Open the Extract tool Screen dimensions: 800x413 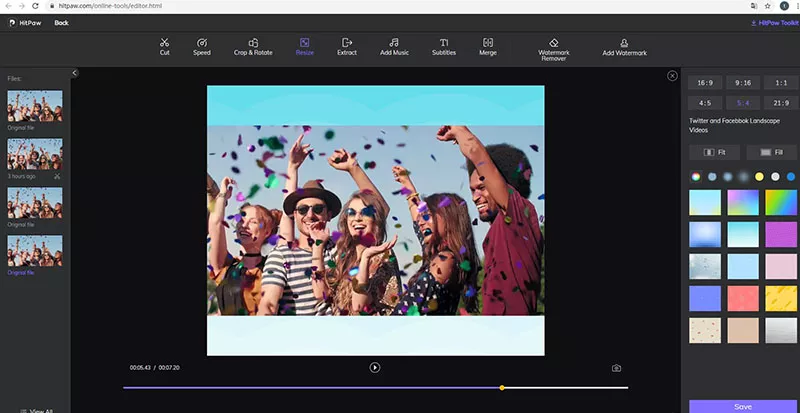[x=347, y=46]
